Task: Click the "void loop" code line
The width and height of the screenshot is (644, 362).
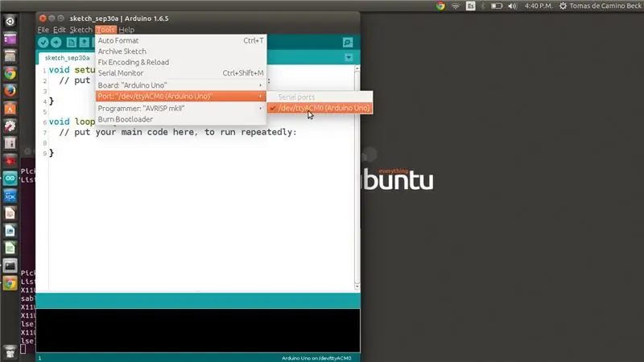Action: [72, 122]
